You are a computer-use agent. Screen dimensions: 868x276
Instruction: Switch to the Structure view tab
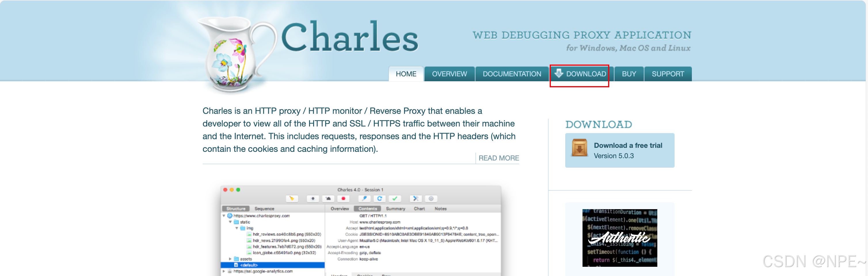(x=235, y=209)
